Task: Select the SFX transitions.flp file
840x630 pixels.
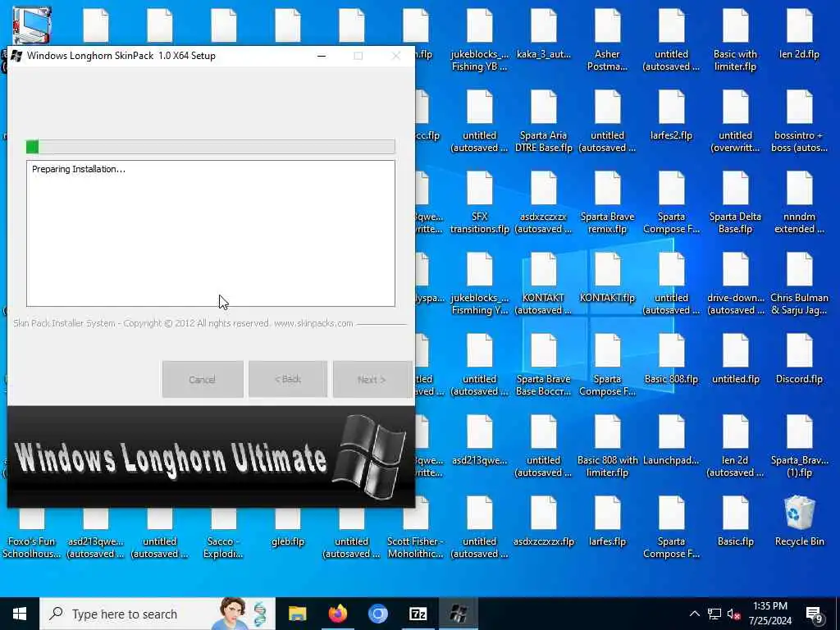Action: click(479, 203)
